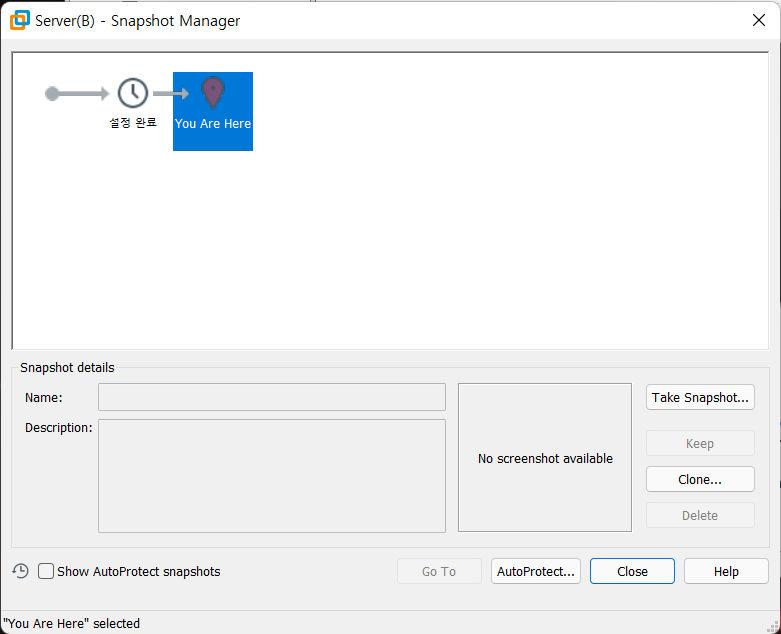Screen dimensions: 781x634
Task: Click the Snapshot details group label
Action: coord(67,368)
